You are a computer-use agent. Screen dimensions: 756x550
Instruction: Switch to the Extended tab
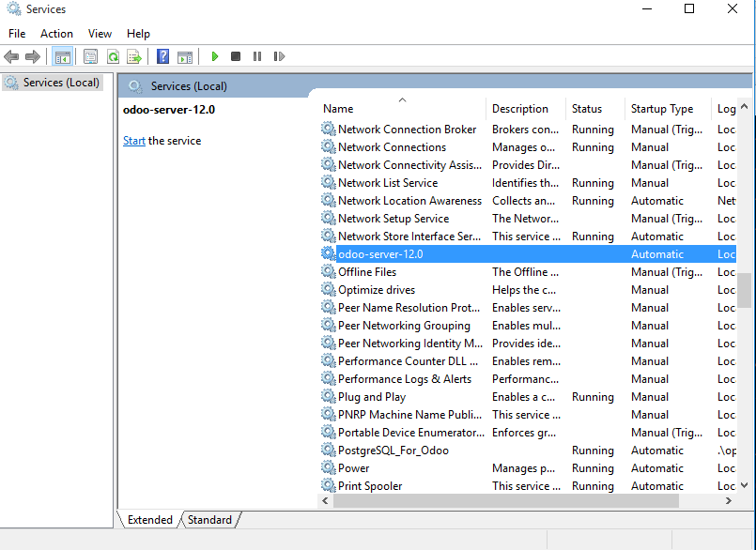pyautogui.click(x=150, y=520)
